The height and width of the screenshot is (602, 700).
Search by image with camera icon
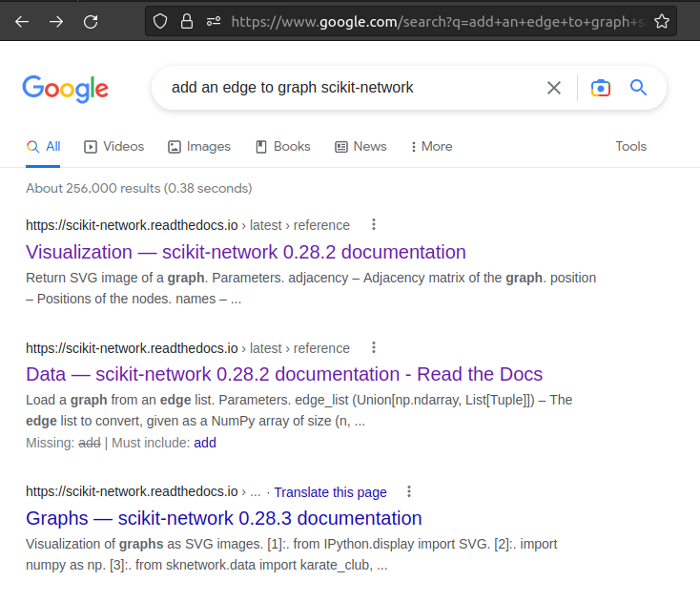click(601, 88)
